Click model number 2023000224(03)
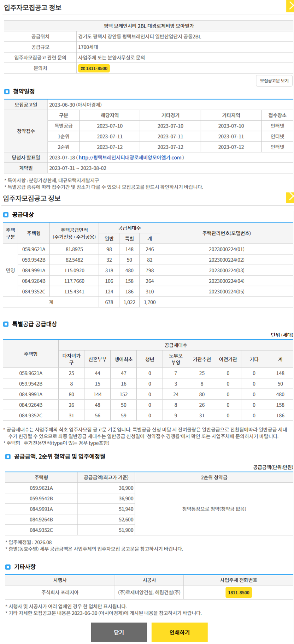Viewport: 294px width, 644px height. point(227,270)
